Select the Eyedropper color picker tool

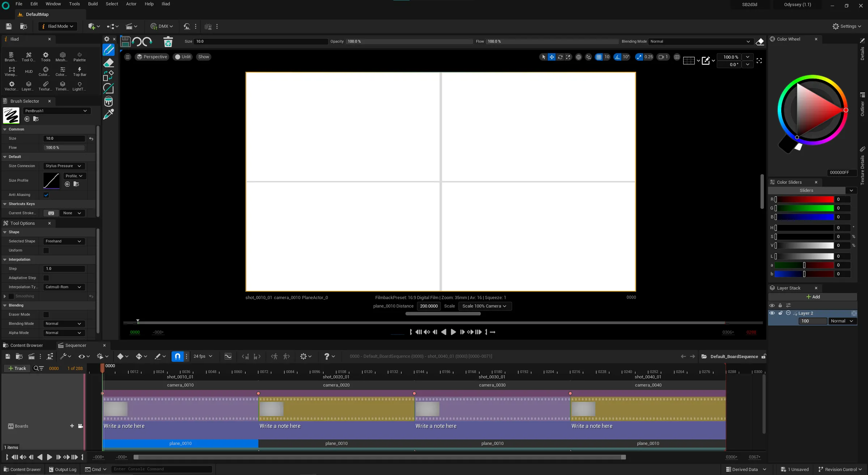[109, 114]
